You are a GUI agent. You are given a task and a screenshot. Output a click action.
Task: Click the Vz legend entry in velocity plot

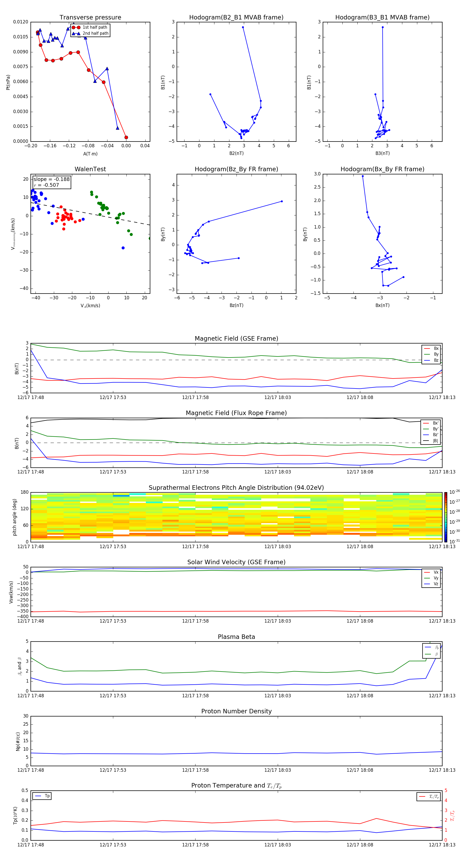click(x=431, y=584)
